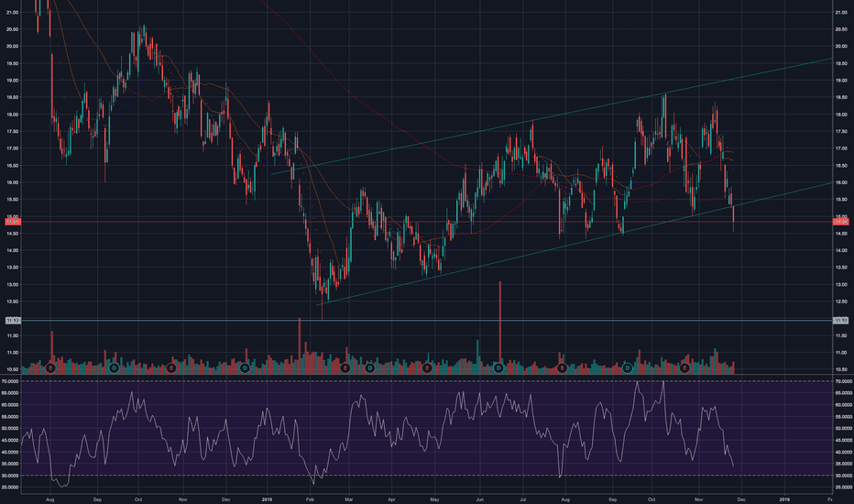Click "20.00" on the left price scale

(x=12, y=47)
